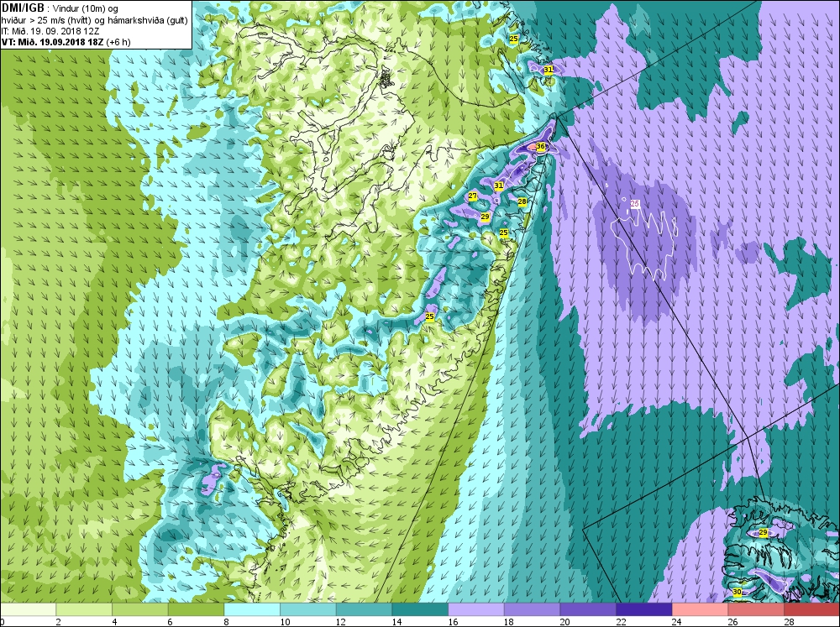
Task: Click the teal 12–14 legend swatch
Action: click(364, 609)
